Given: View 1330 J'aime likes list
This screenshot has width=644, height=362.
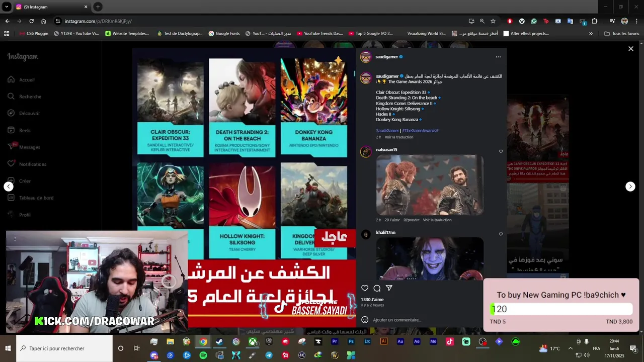Looking at the screenshot, I should point(372,300).
